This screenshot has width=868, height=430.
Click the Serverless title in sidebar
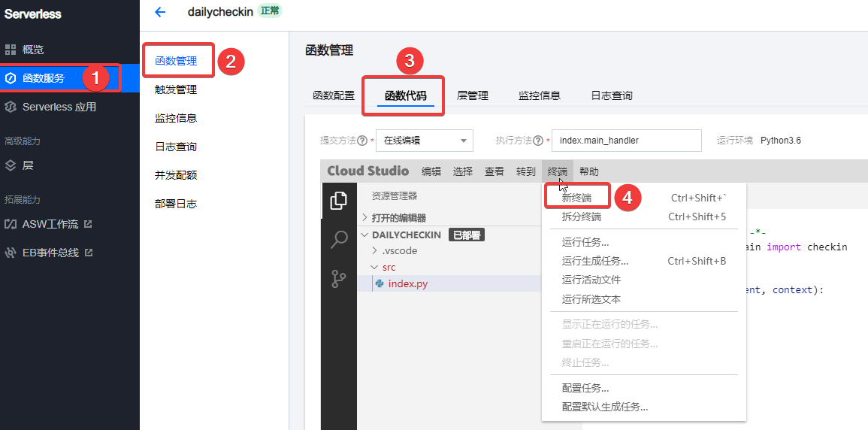click(x=33, y=14)
